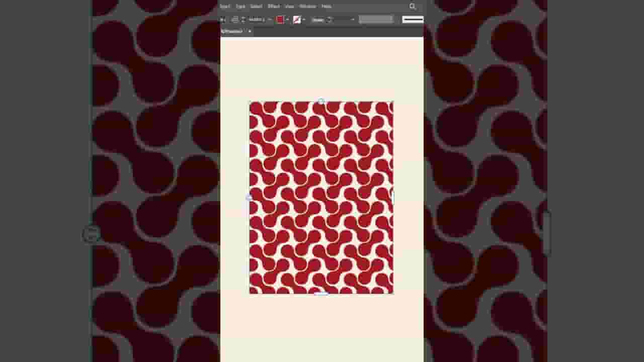Open the View menu
Viewport: 644px width, 362px height.
(289, 7)
